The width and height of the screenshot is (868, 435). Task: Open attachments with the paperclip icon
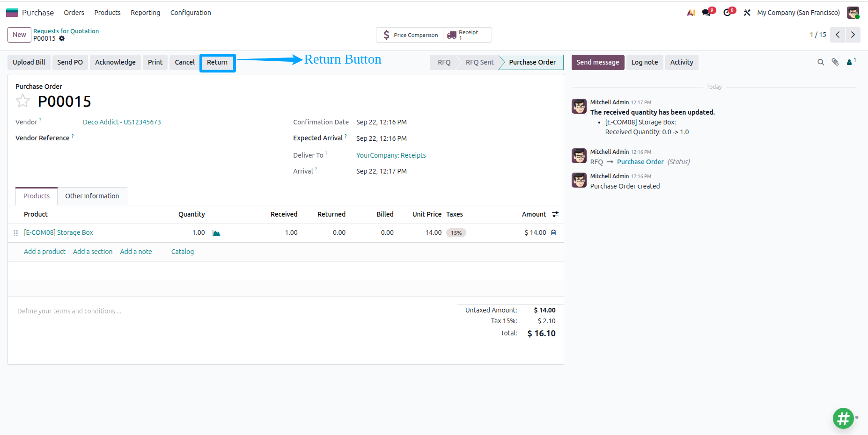(835, 62)
